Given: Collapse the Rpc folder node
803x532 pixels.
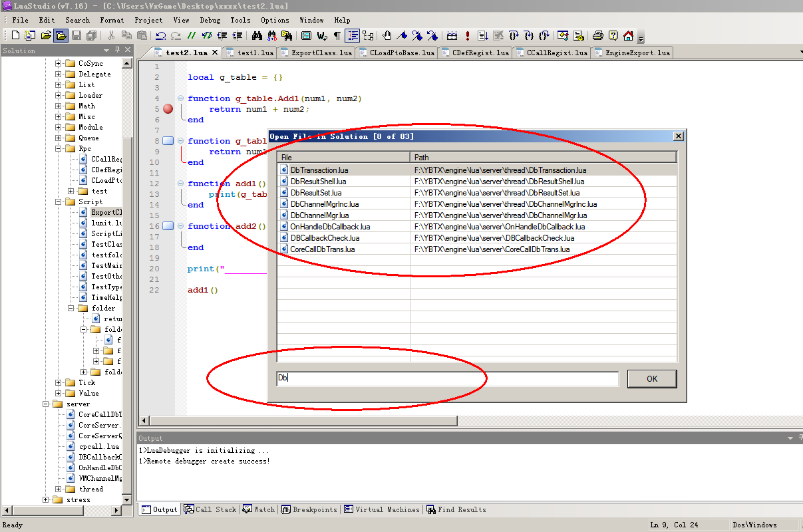Looking at the screenshot, I should tap(59, 149).
